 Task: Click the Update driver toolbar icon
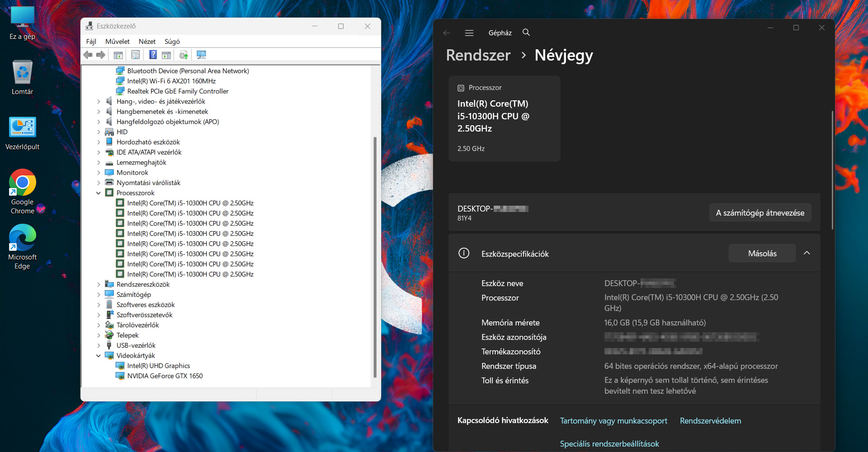coord(184,55)
